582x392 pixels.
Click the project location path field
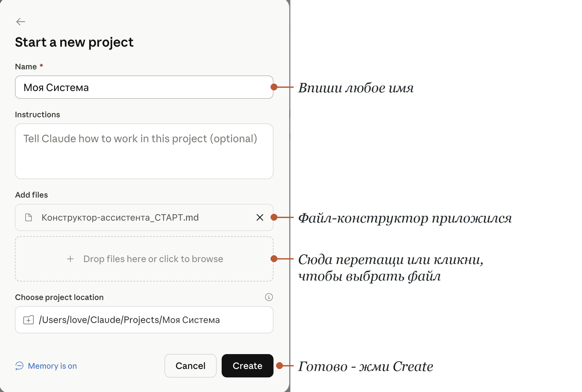[144, 320]
